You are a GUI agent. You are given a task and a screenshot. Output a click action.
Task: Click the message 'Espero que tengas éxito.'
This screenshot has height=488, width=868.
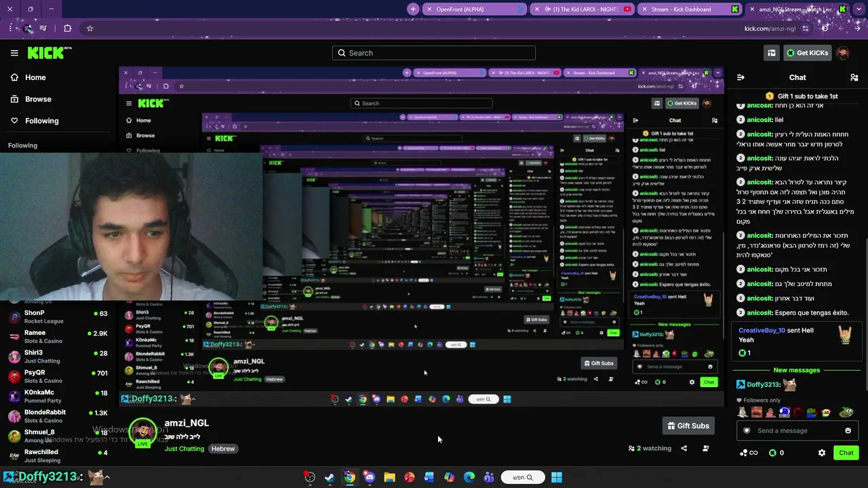pyautogui.click(x=812, y=312)
